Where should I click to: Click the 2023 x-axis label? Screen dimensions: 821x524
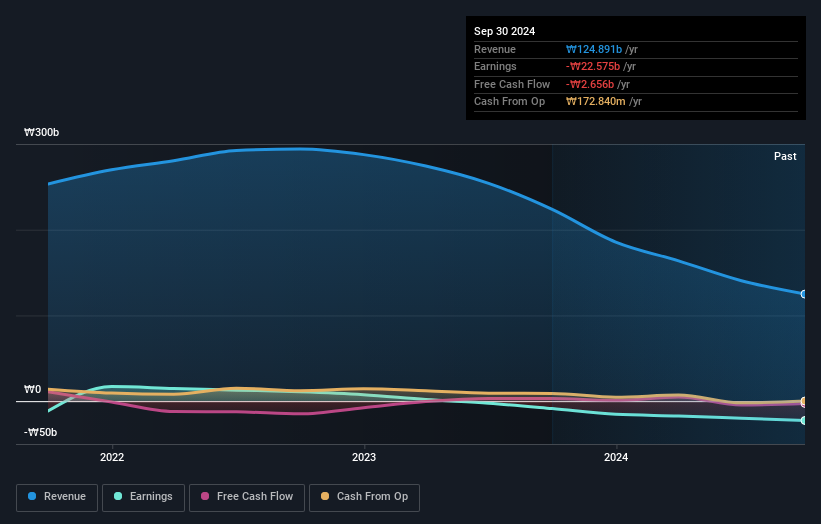click(364, 457)
